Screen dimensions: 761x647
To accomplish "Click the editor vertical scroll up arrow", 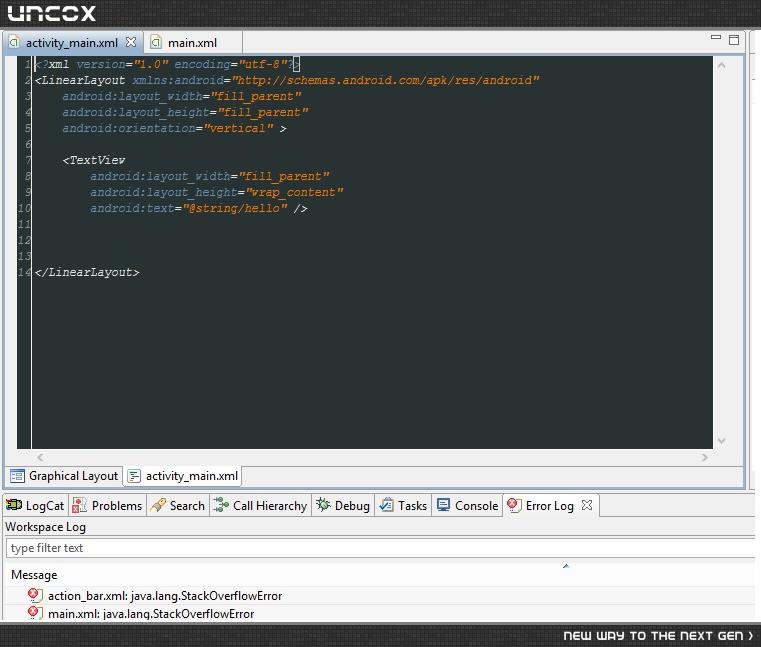I will coord(722,66).
